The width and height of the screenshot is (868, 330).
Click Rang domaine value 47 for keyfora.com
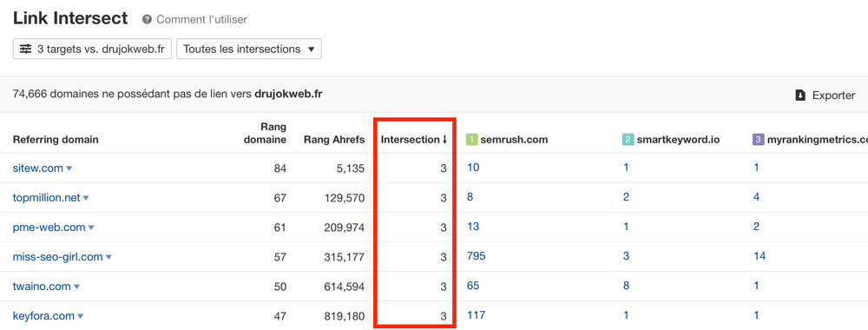tap(280, 316)
